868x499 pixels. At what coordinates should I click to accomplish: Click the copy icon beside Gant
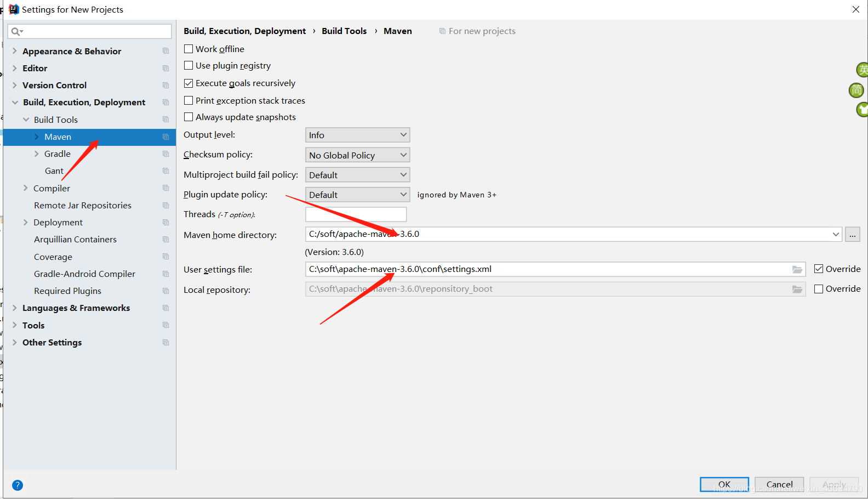165,171
